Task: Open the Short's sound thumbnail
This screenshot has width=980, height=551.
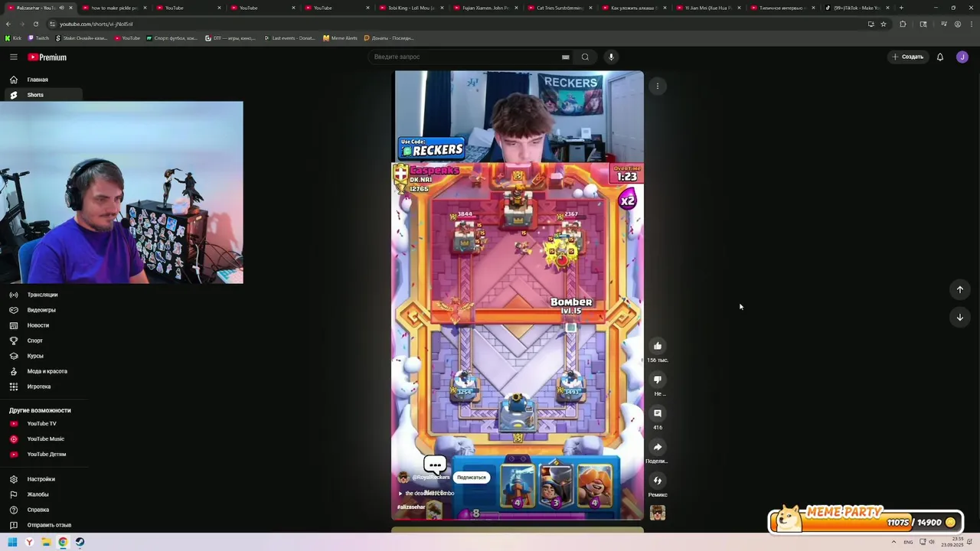Action: click(x=658, y=513)
